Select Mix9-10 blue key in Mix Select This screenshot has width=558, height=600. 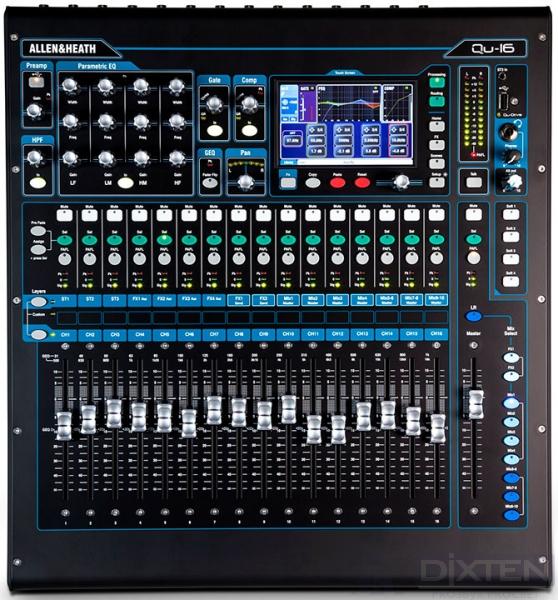tap(511, 515)
